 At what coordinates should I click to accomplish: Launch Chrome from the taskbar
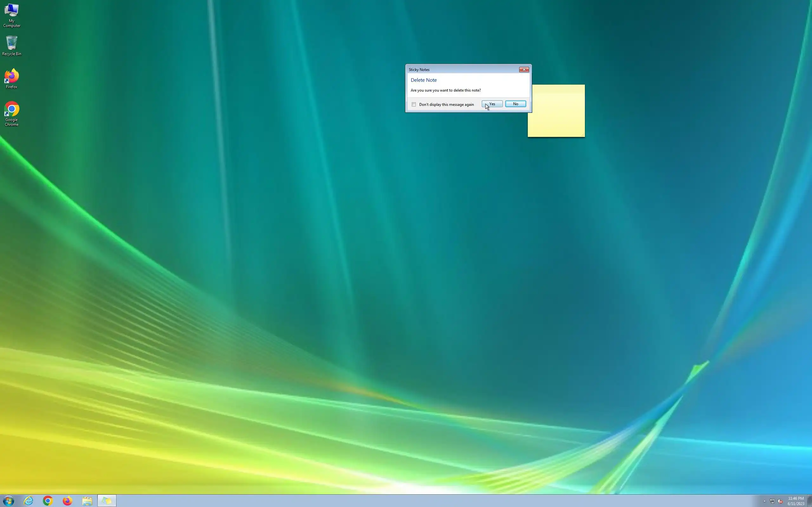pyautogui.click(x=48, y=501)
